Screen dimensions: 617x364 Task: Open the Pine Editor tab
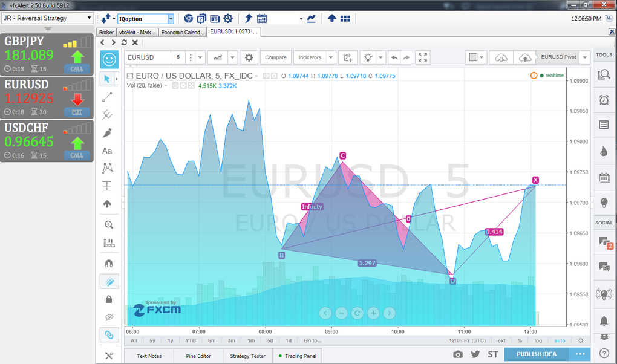click(x=198, y=356)
